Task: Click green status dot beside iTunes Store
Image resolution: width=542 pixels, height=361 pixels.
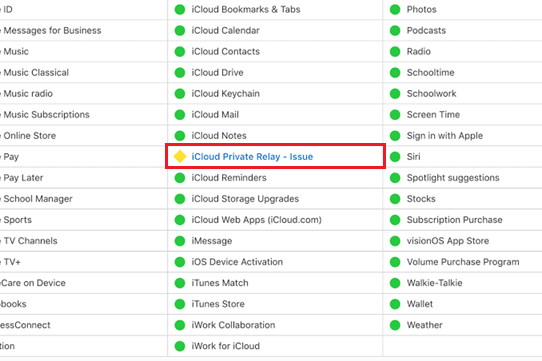Action: (180, 304)
